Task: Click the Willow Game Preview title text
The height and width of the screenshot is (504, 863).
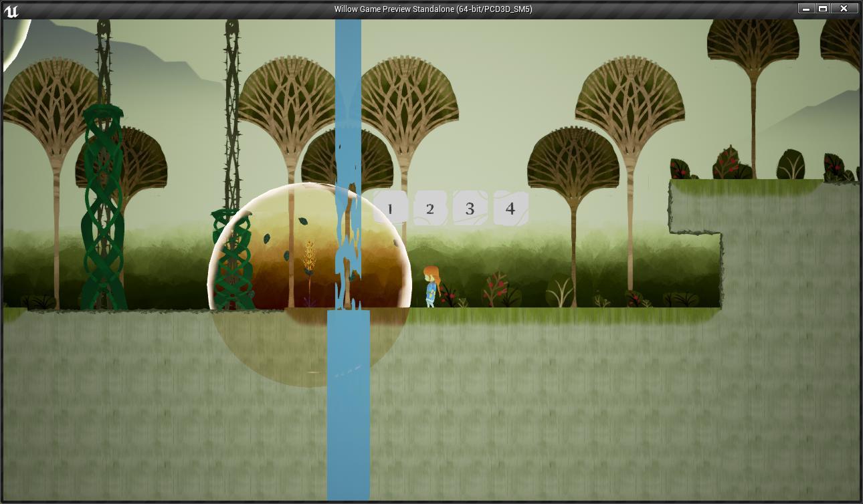Action: click(x=433, y=9)
